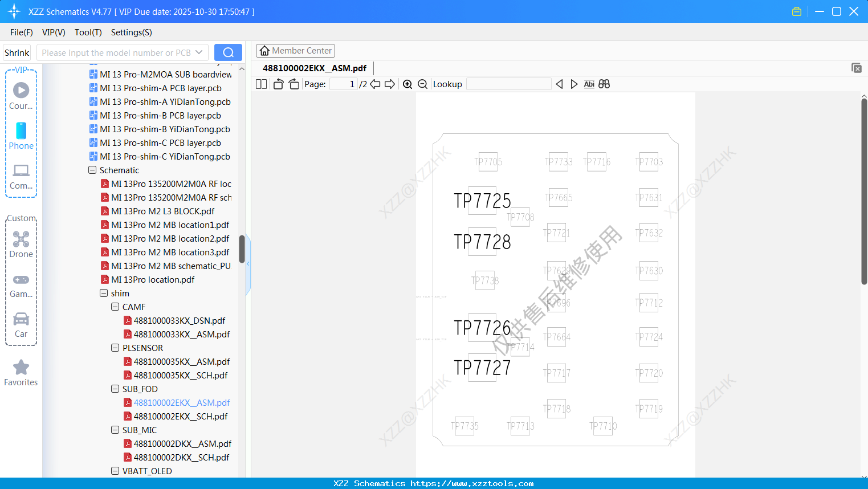Click the PDF viewer vertical scrollbar
The image size is (868, 489).
click(x=864, y=191)
